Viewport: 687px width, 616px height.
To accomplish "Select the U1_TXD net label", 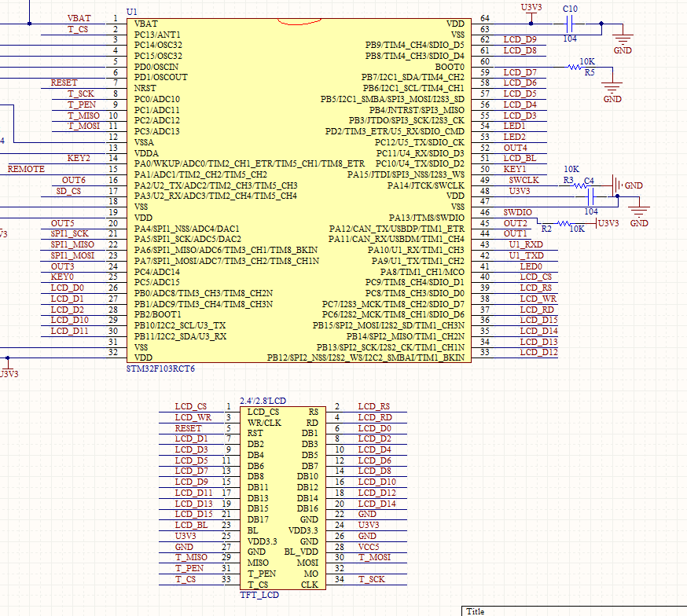I will [526, 255].
